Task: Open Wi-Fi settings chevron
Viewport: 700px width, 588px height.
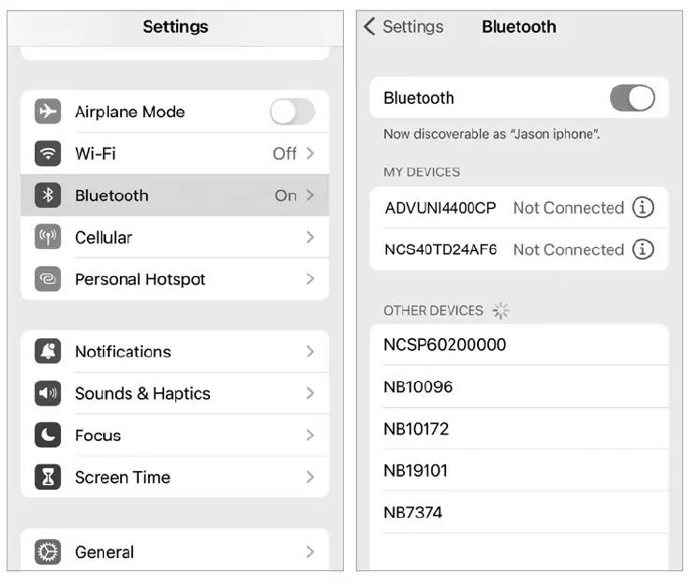Action: point(309,154)
